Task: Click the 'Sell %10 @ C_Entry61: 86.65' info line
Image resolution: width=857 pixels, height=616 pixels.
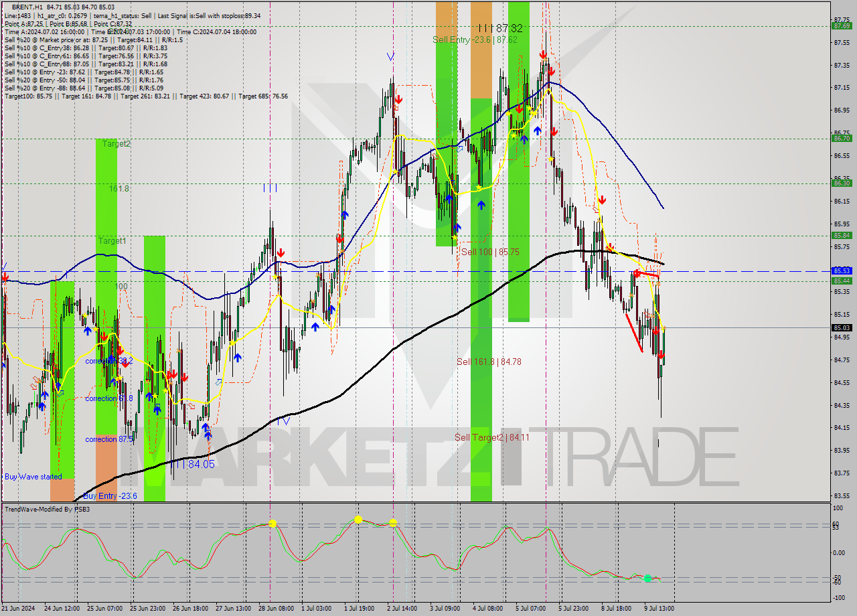Action: 86,56
